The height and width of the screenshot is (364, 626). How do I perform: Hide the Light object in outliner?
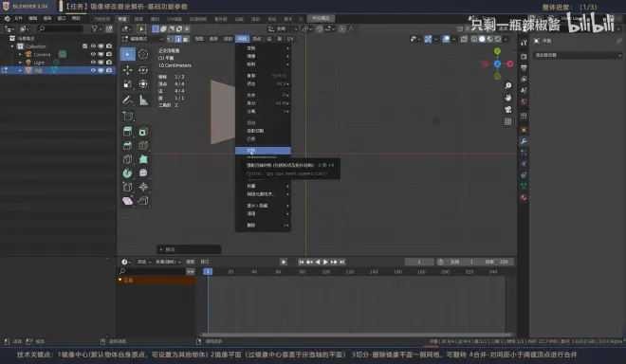click(93, 63)
